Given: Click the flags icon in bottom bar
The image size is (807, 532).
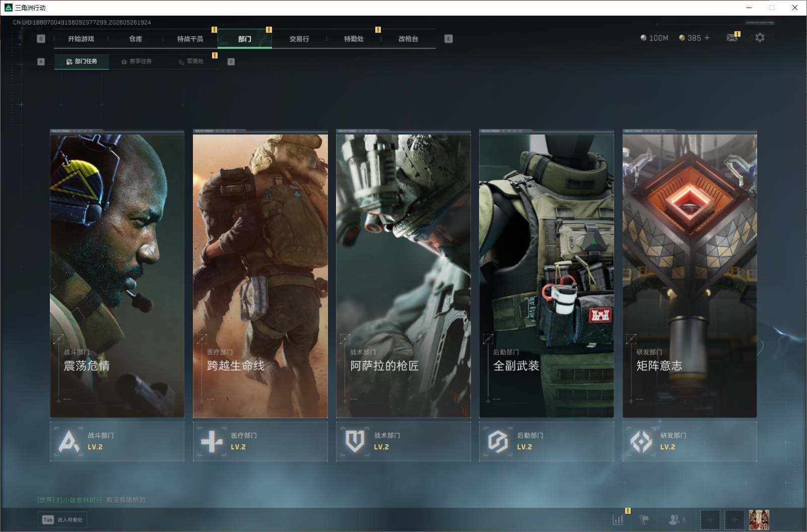Looking at the screenshot, I should [x=644, y=519].
